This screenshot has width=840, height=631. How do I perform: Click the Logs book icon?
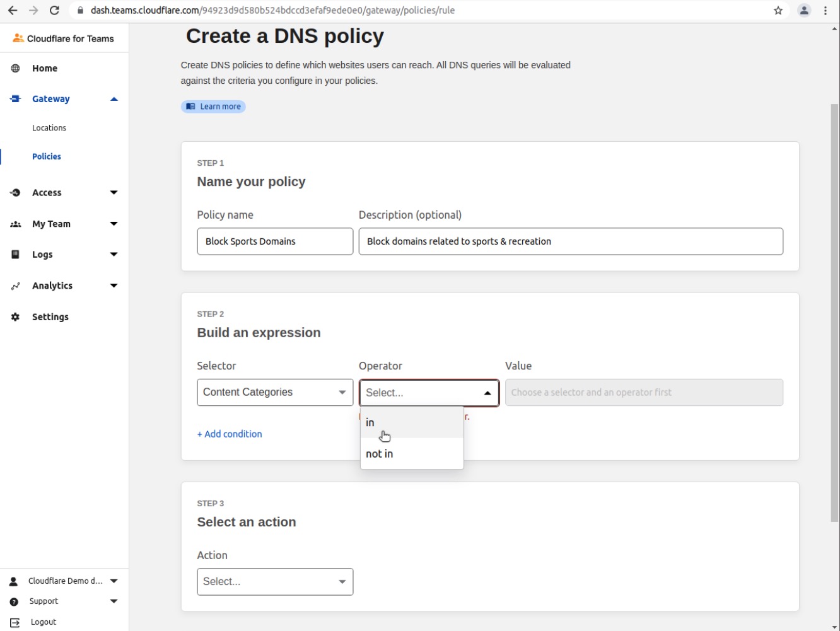pyautogui.click(x=16, y=255)
